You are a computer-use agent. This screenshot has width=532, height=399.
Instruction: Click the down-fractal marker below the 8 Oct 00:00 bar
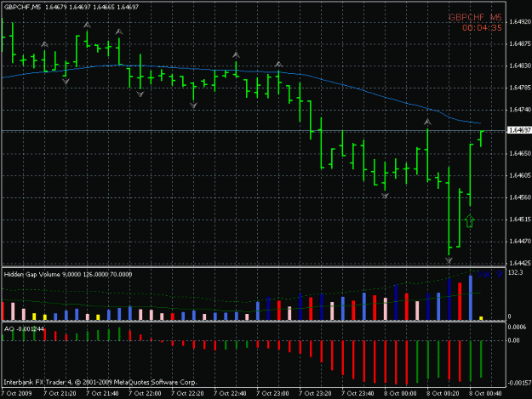(x=385, y=196)
